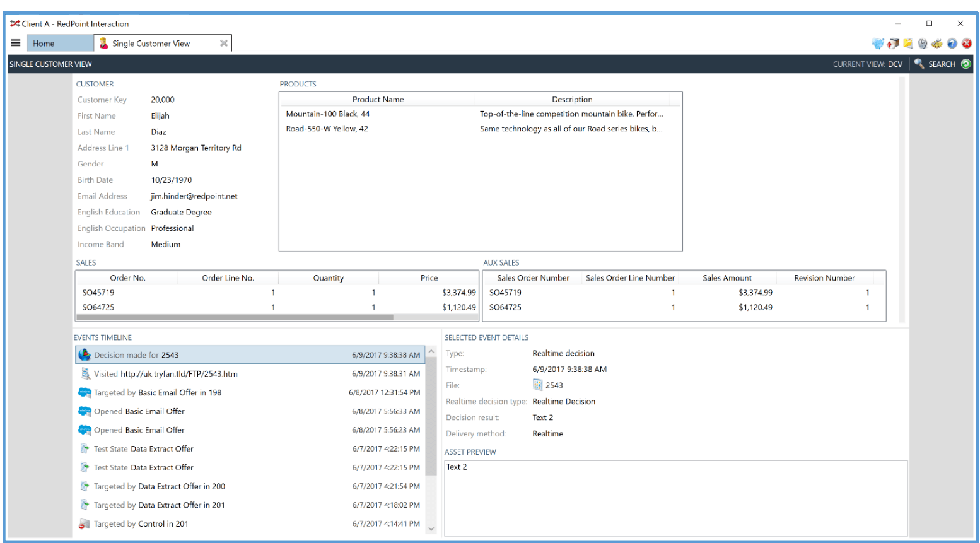Click the blue splash icon in top toolbar
Image resolution: width=980 pixels, height=543 pixels.
[x=878, y=44]
